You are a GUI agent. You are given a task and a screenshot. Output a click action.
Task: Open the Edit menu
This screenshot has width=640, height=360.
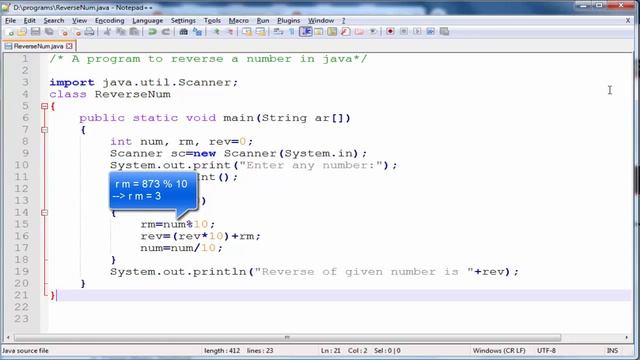click(x=29, y=20)
